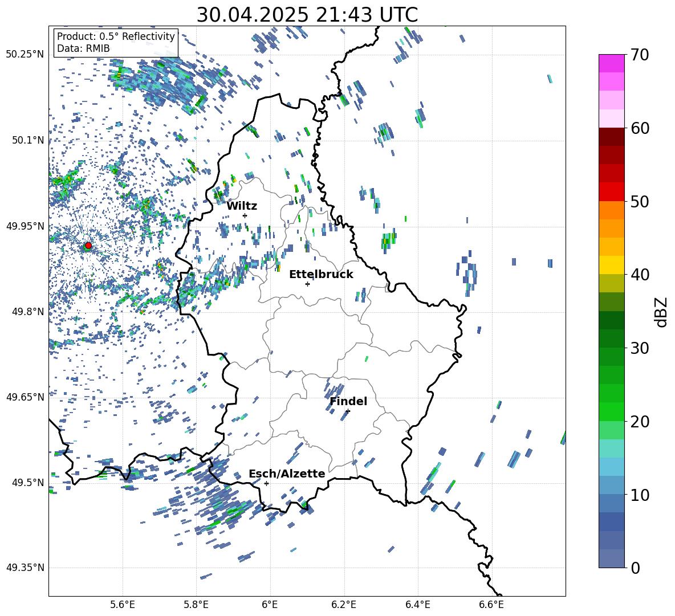Click the dark red colorbar segment below 60
Image resolution: width=675 pixels, height=616 pixels.
(x=612, y=137)
